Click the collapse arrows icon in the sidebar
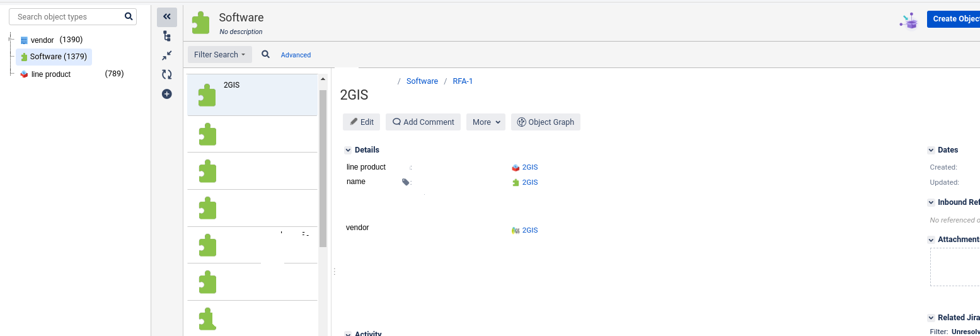The width and height of the screenshot is (980, 336). point(167,55)
